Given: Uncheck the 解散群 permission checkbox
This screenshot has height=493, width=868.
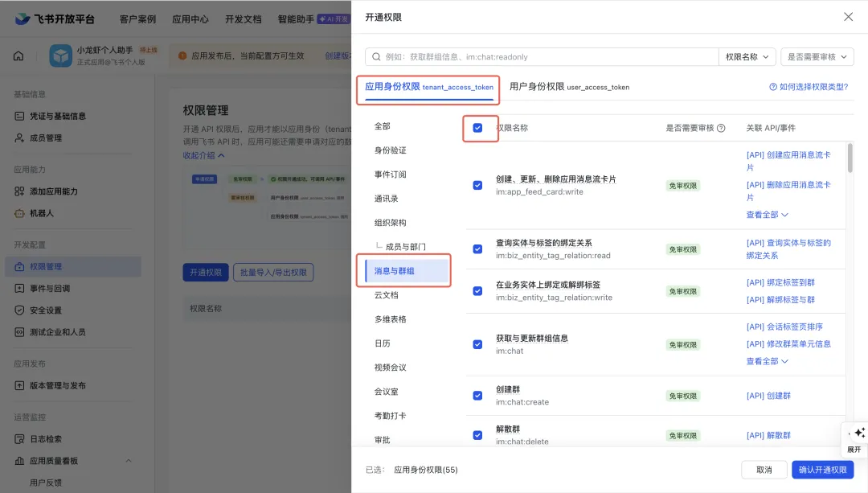Looking at the screenshot, I should [x=477, y=435].
